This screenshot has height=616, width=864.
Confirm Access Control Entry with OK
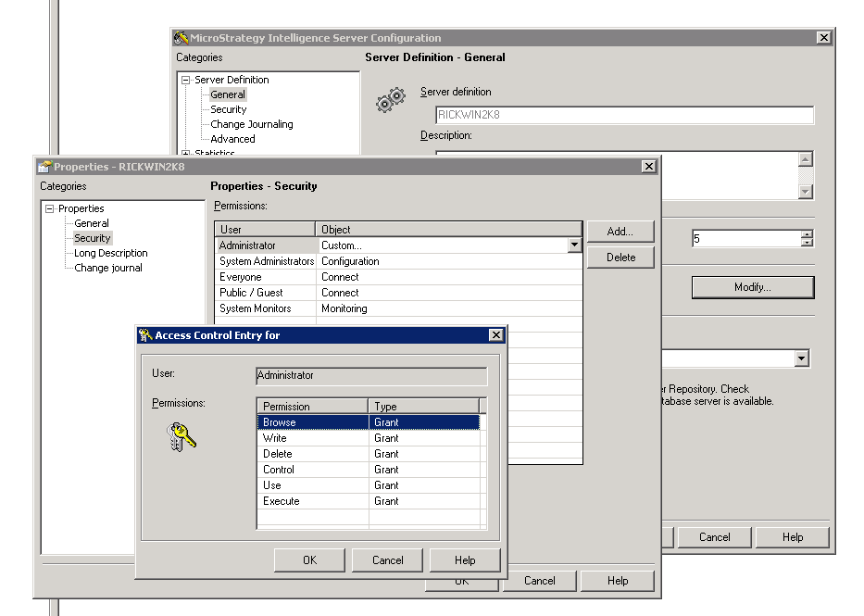(309, 559)
